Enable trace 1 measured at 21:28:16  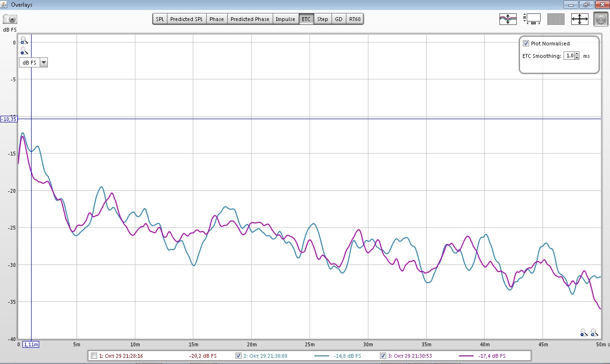[x=94, y=356]
